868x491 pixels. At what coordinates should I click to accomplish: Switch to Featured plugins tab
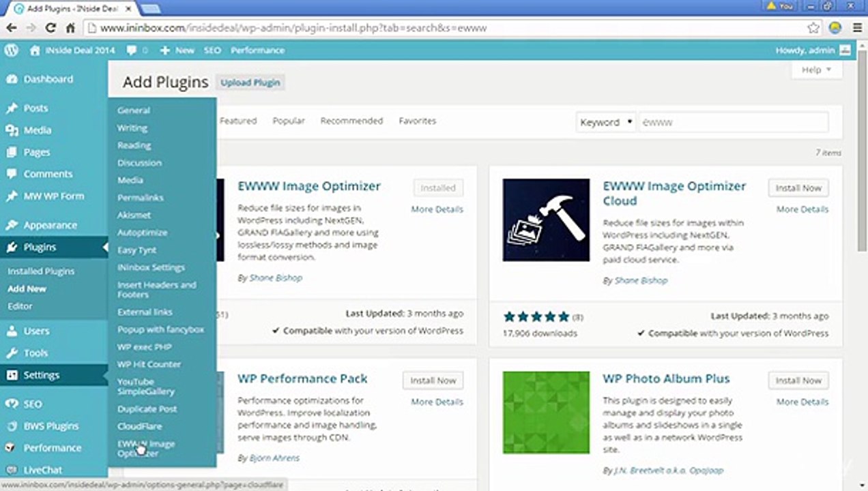point(238,121)
